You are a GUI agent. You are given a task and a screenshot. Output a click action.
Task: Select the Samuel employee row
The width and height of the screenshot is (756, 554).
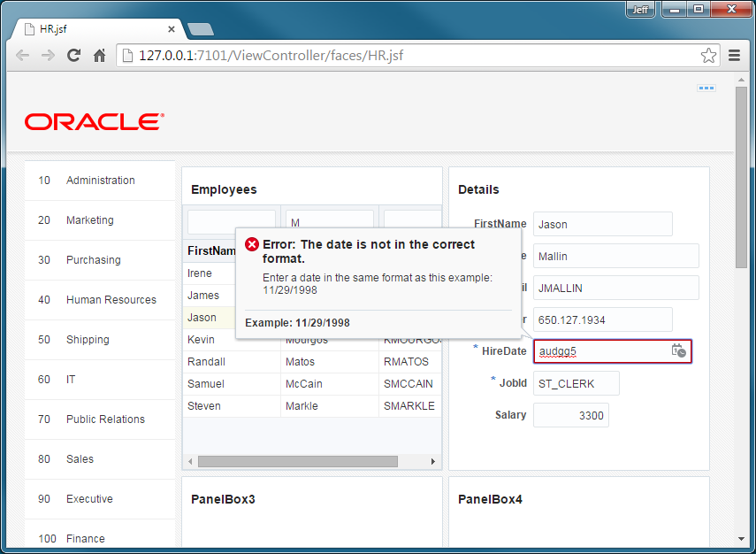point(312,384)
